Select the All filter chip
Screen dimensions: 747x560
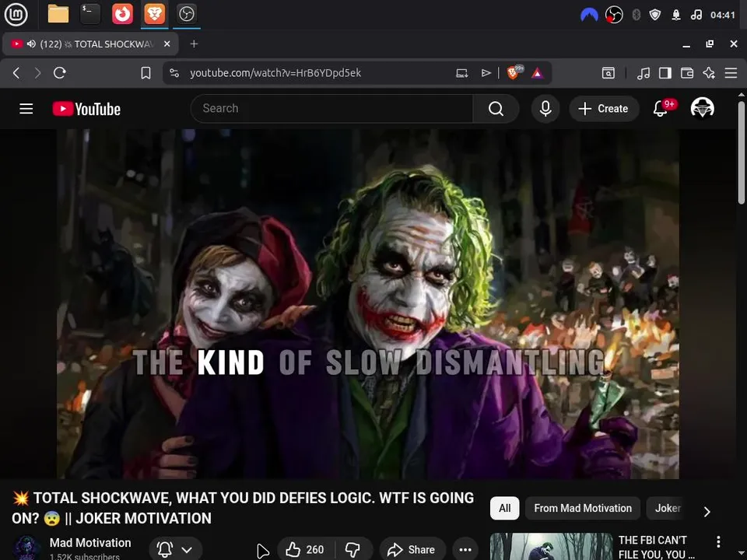(x=504, y=508)
